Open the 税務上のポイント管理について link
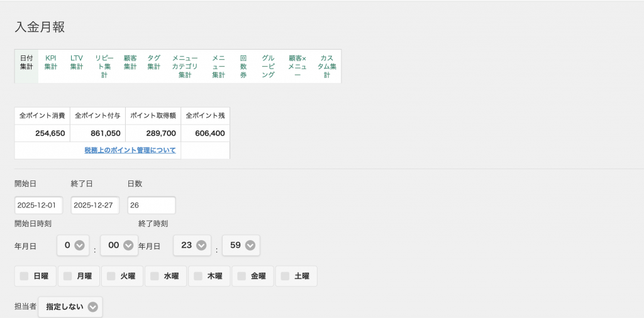The width and height of the screenshot is (644, 318). pyautogui.click(x=130, y=151)
